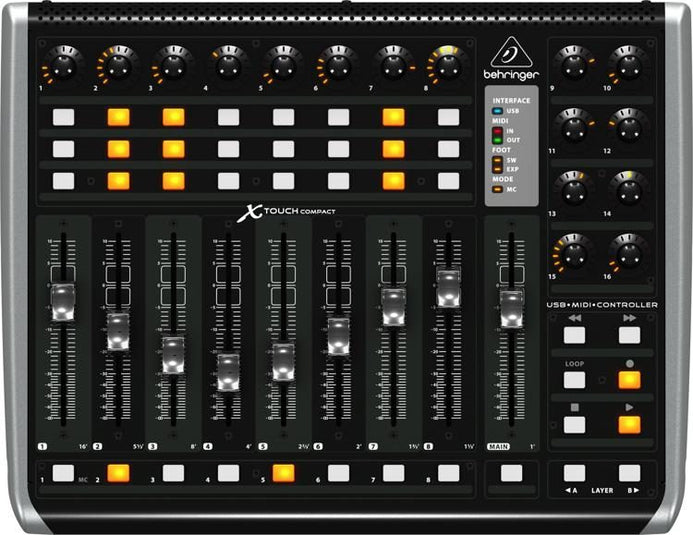This screenshot has width=693, height=535.
Task: Click the MAIN fader cap
Action: [511, 308]
